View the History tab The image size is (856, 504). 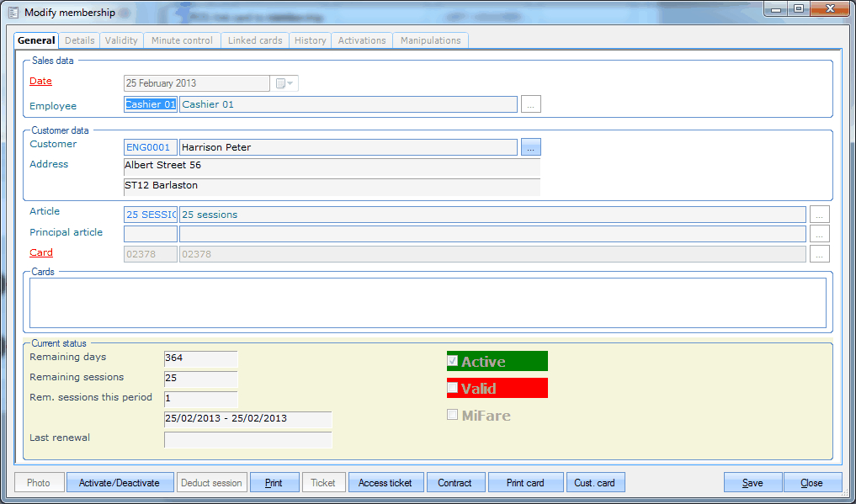pos(310,40)
